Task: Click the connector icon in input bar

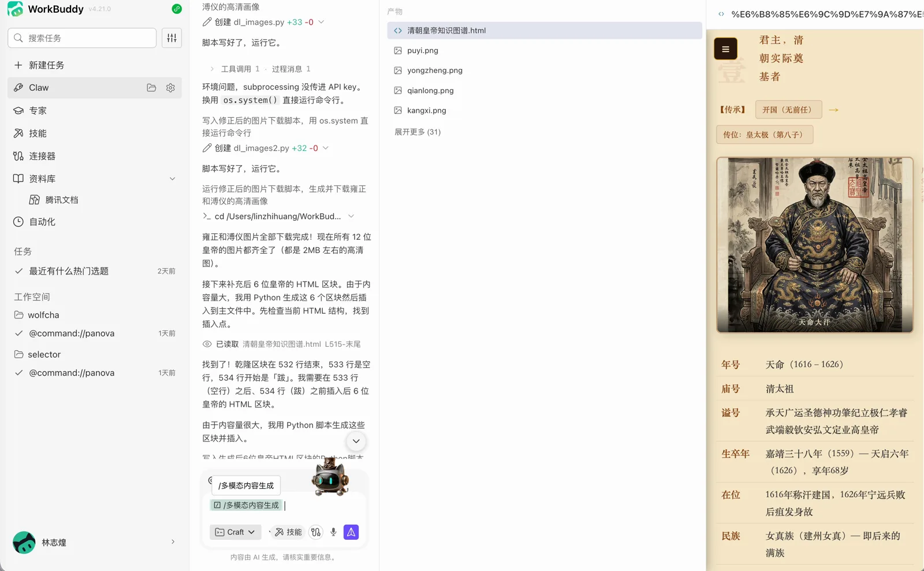Action: click(x=316, y=532)
